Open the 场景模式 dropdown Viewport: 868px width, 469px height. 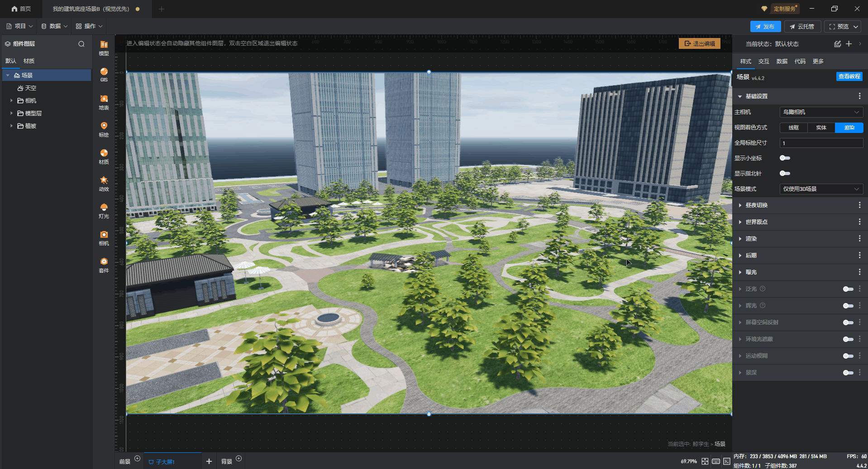click(x=821, y=189)
